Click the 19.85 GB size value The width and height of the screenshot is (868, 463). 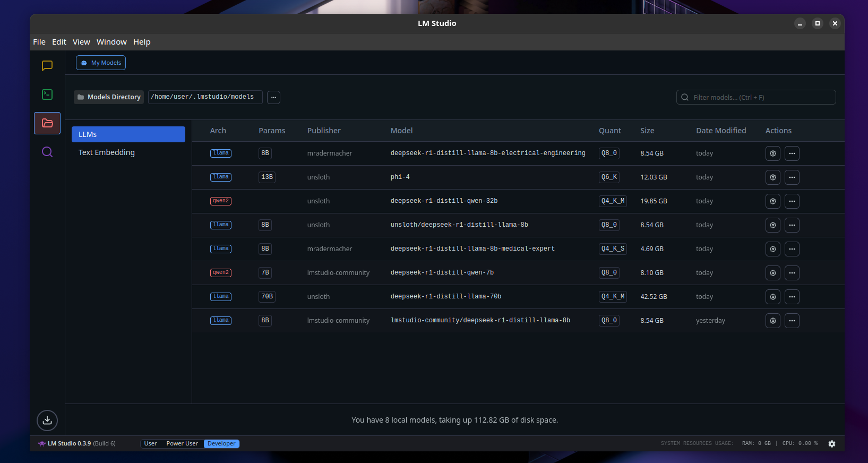(x=654, y=201)
